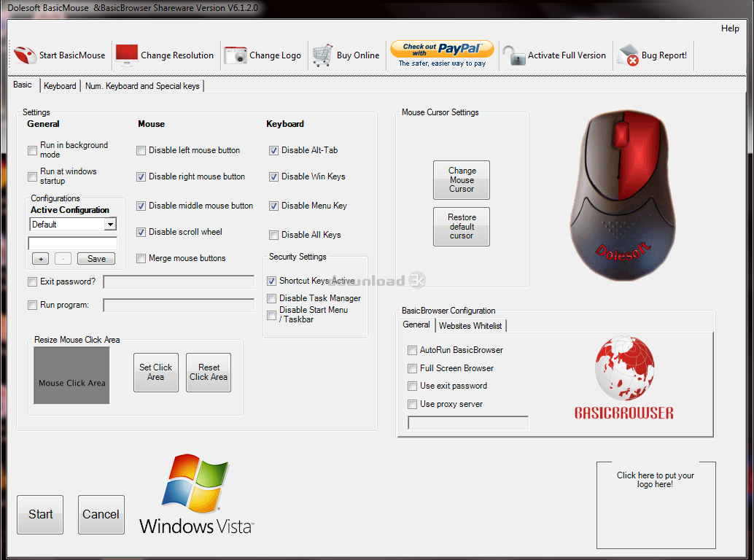Viewport: 754px width, 560px height.
Task: Enable Full Screen Browser checkbox
Action: [412, 369]
